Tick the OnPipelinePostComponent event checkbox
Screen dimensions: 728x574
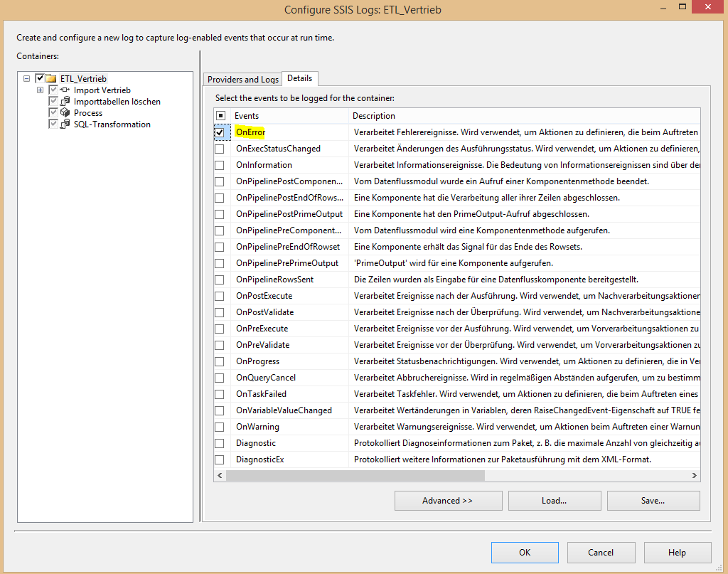coord(220,181)
